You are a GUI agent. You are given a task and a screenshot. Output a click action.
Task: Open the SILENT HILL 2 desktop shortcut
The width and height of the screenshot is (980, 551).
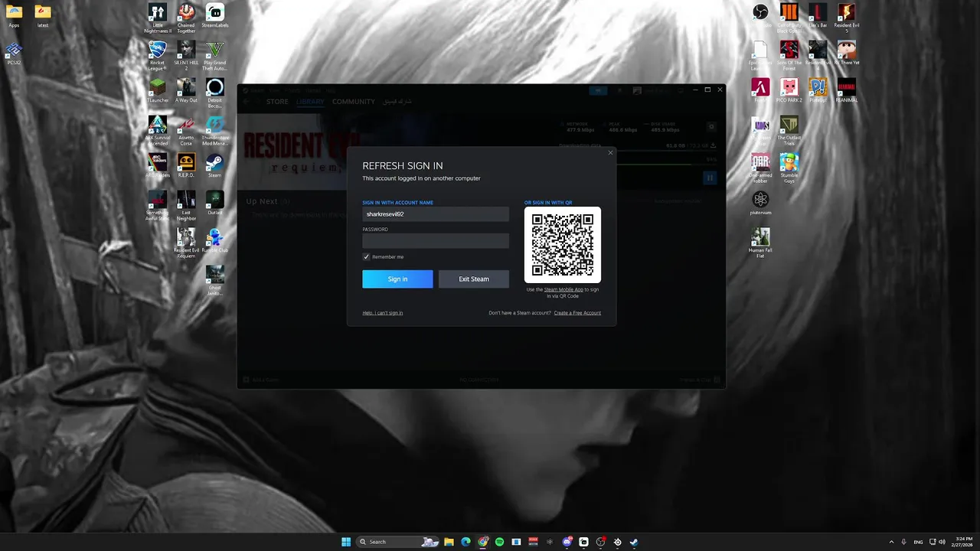tap(186, 56)
